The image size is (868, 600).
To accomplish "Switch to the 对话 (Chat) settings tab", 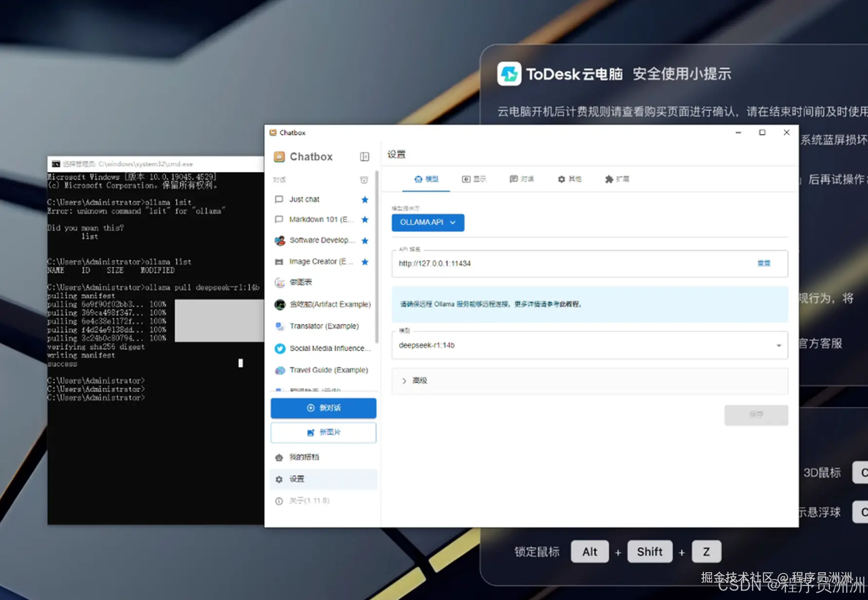I will pos(521,179).
